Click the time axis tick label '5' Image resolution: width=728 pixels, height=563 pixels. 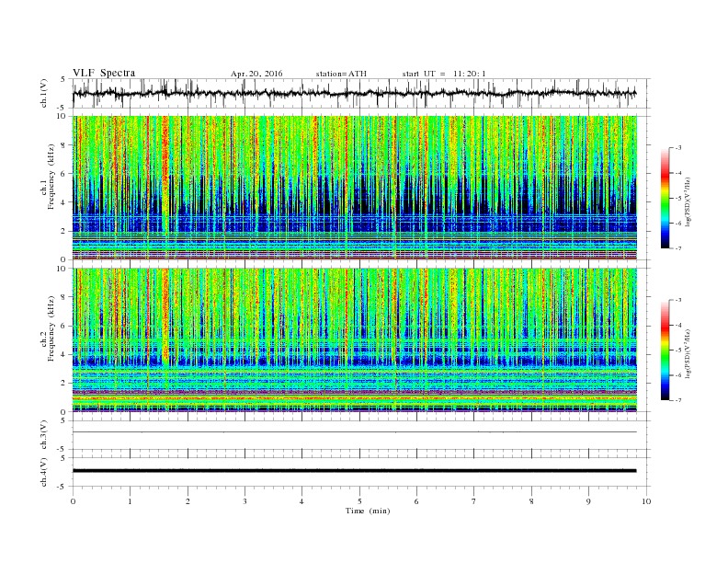[x=359, y=501]
